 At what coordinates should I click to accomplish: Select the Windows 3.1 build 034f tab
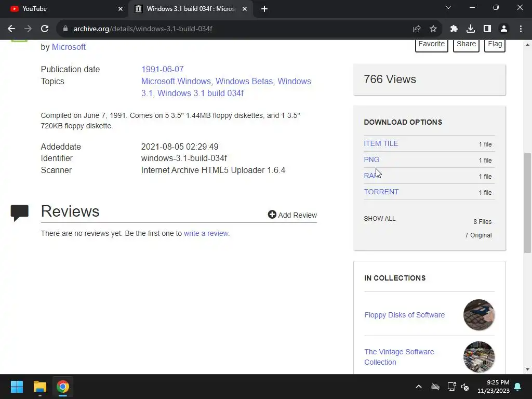tap(190, 9)
